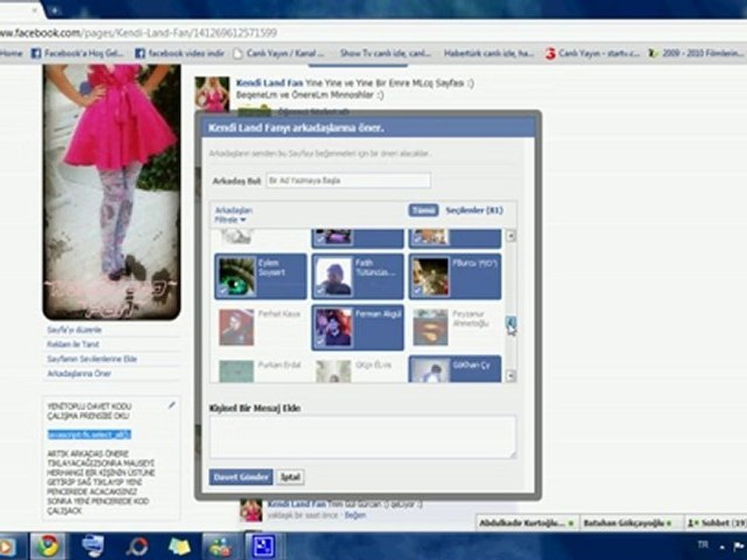The height and width of the screenshot is (560, 747).
Task: Click Sayfa'yı düzenle link
Action: point(75,330)
